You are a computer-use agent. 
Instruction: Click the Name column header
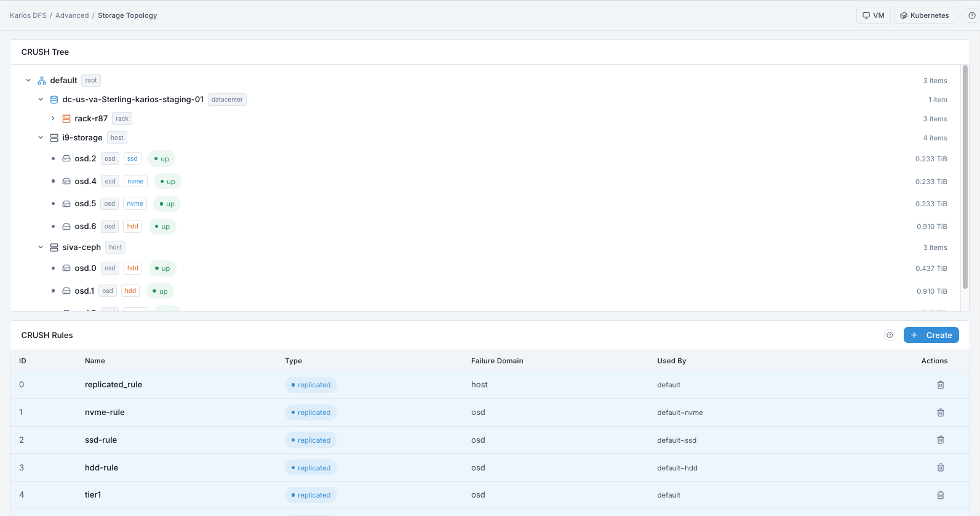(95, 361)
